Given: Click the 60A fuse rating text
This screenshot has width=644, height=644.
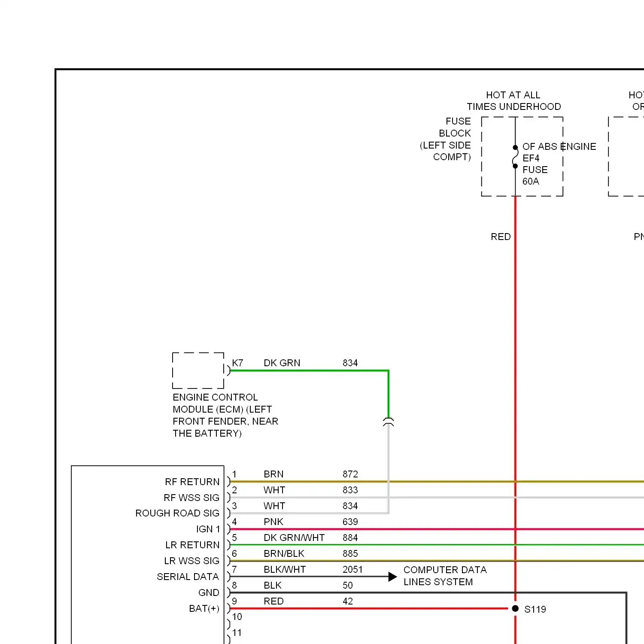Looking at the screenshot, I should pos(531,181).
